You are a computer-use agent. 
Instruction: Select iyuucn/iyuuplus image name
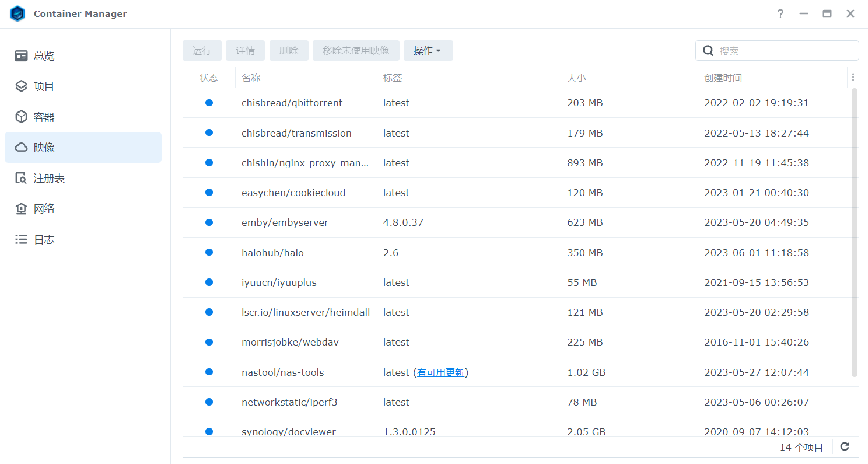click(279, 282)
